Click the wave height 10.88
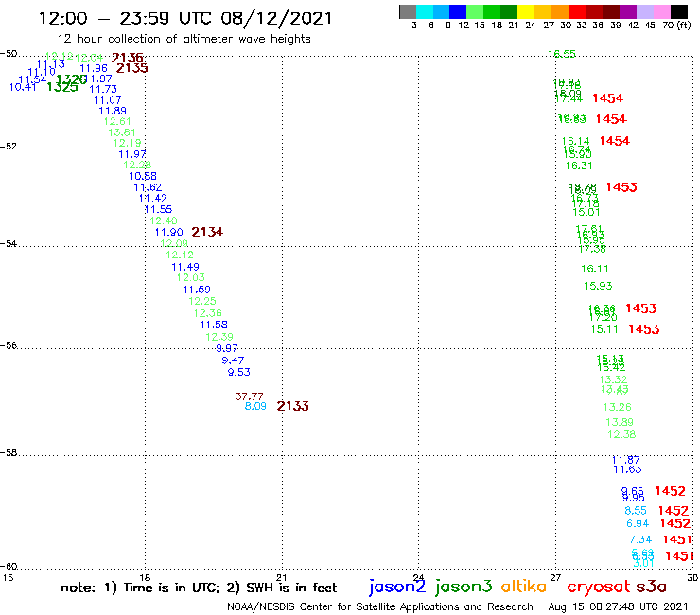700x615 pixels. point(143,176)
